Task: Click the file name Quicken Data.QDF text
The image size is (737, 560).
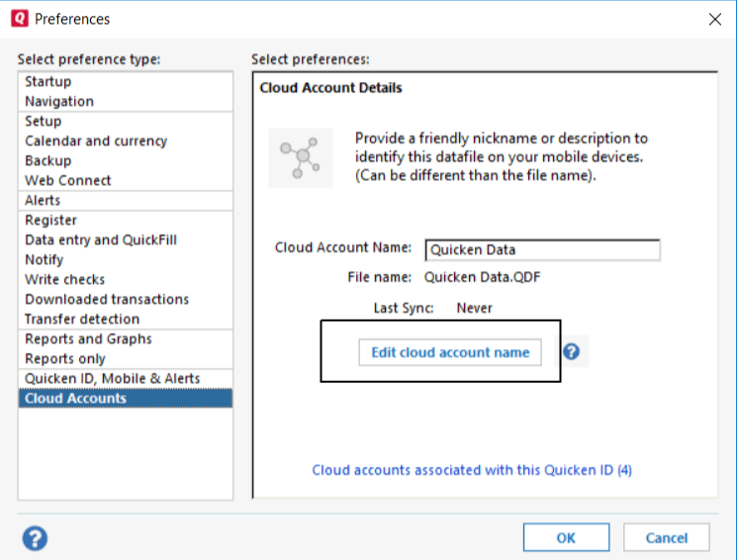Action: tap(482, 277)
